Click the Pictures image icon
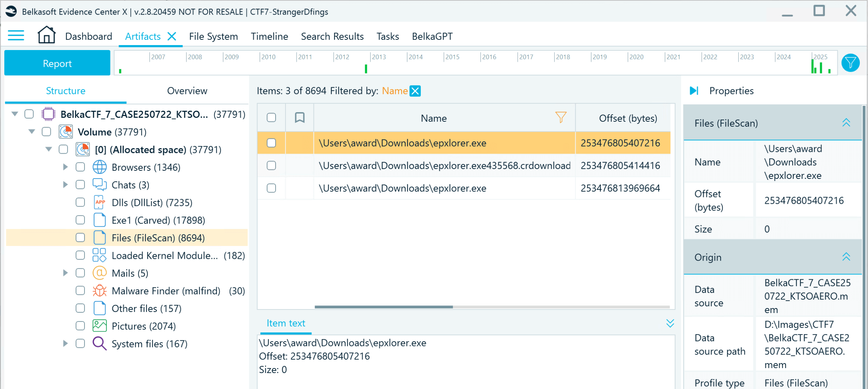 (100, 326)
